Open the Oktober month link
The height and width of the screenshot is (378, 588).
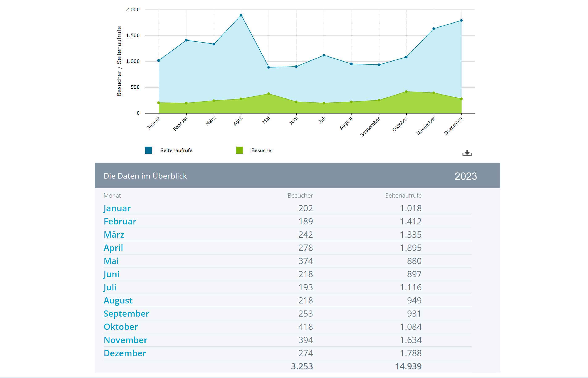click(x=121, y=327)
